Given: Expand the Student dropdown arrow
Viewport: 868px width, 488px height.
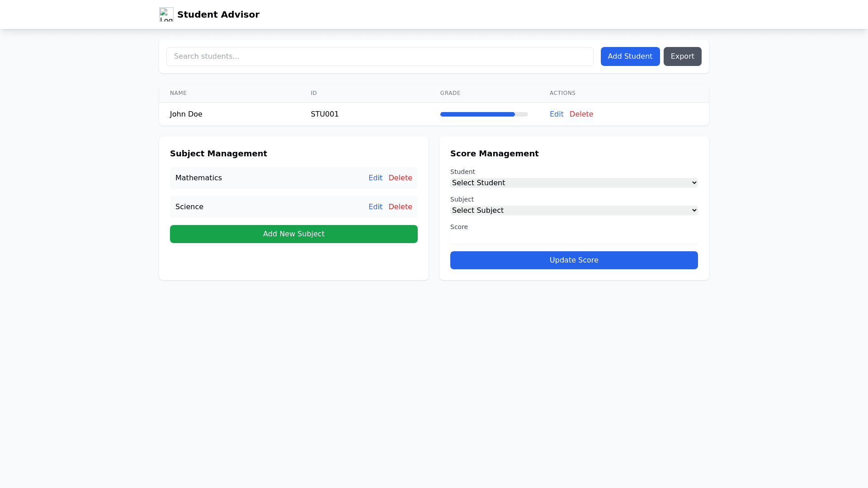Looking at the screenshot, I should [x=693, y=183].
